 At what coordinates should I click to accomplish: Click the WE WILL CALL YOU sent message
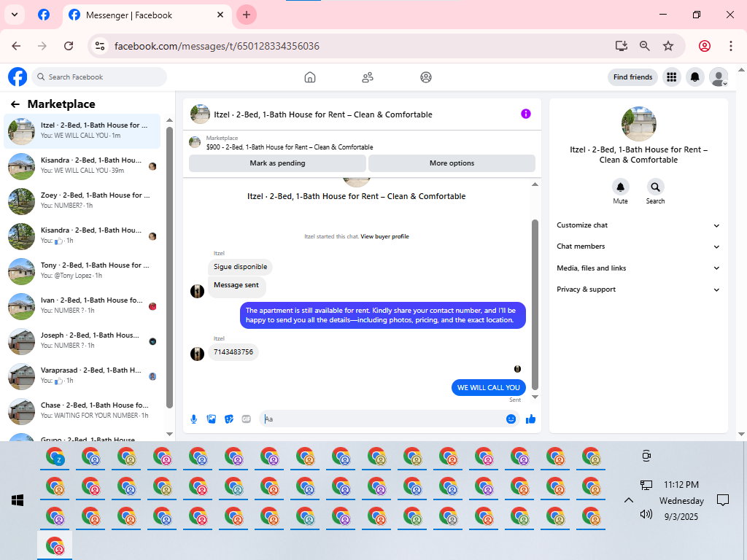tap(488, 388)
